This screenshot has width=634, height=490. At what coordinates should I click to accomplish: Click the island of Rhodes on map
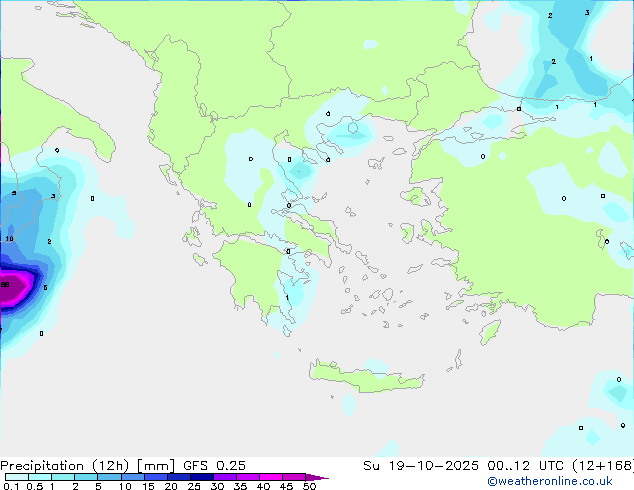coord(490,332)
